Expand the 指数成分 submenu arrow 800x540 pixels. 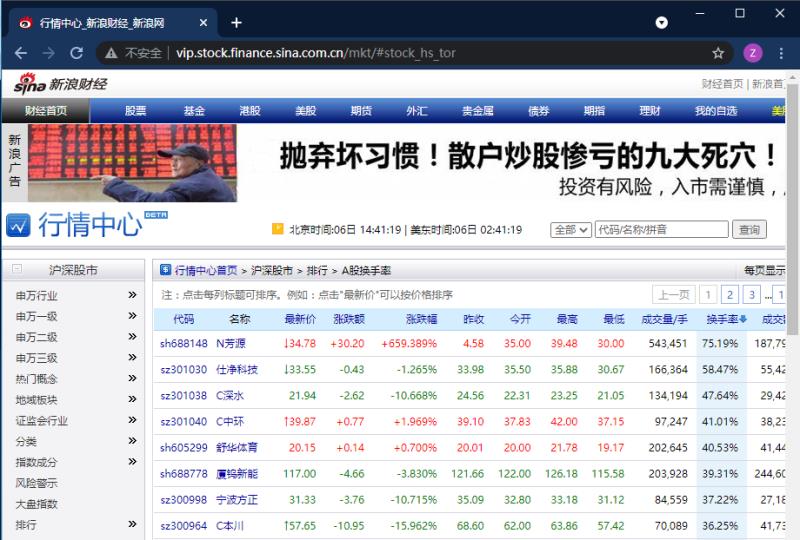[x=132, y=461]
